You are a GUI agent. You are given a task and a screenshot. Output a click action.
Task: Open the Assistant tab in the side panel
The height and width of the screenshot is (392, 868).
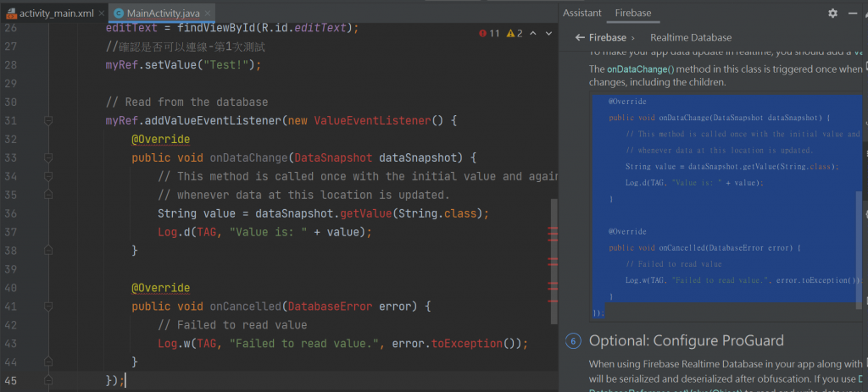click(581, 13)
